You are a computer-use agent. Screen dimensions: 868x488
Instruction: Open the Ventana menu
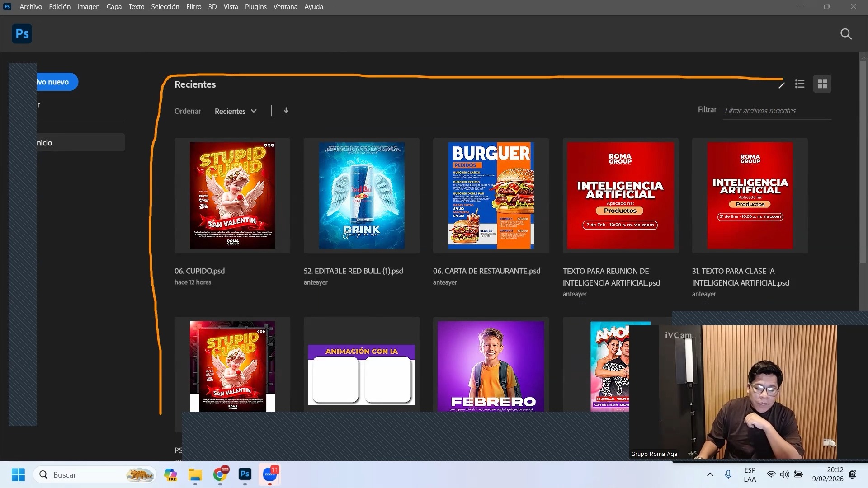[285, 7]
